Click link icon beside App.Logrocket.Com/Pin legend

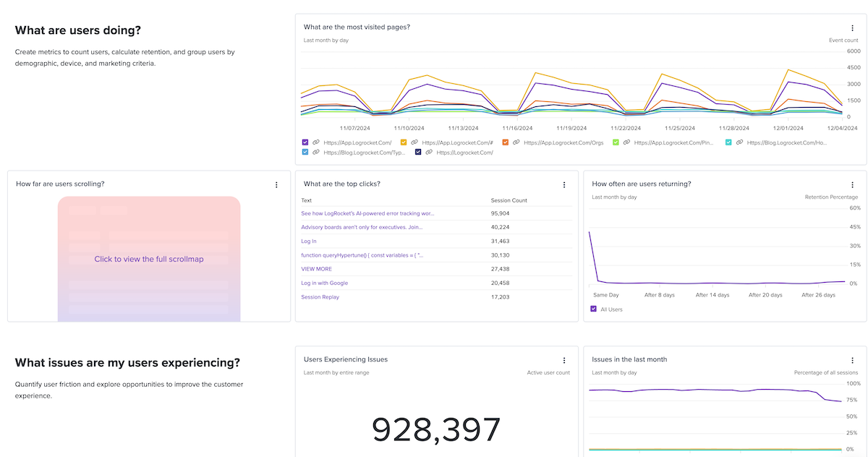tap(626, 142)
